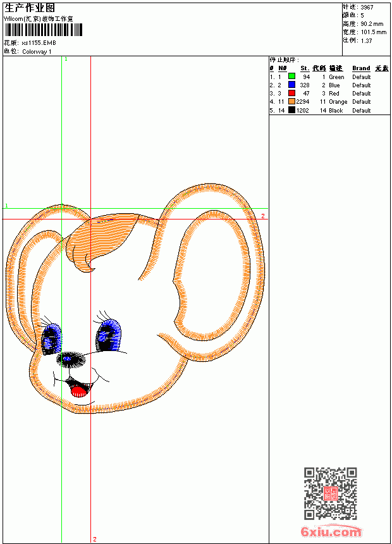Click the 'N#' column header
Image resolution: width=392 pixels, height=544 pixels.
tap(283, 68)
